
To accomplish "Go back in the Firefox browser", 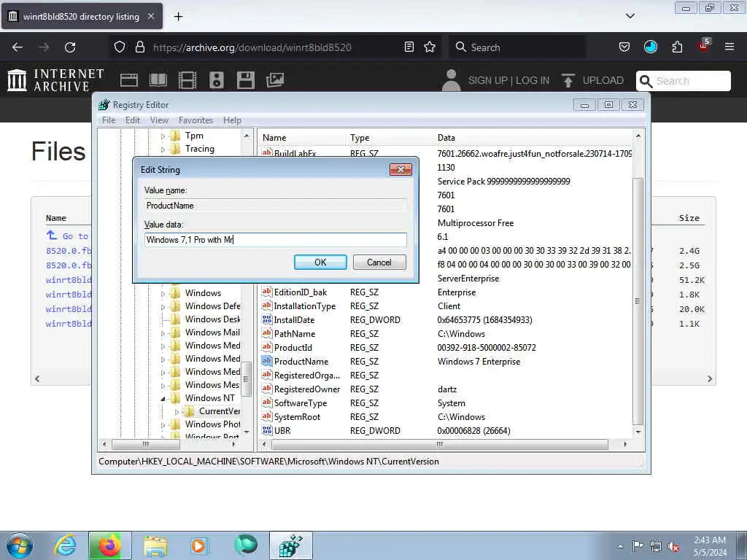I will pyautogui.click(x=18, y=47).
